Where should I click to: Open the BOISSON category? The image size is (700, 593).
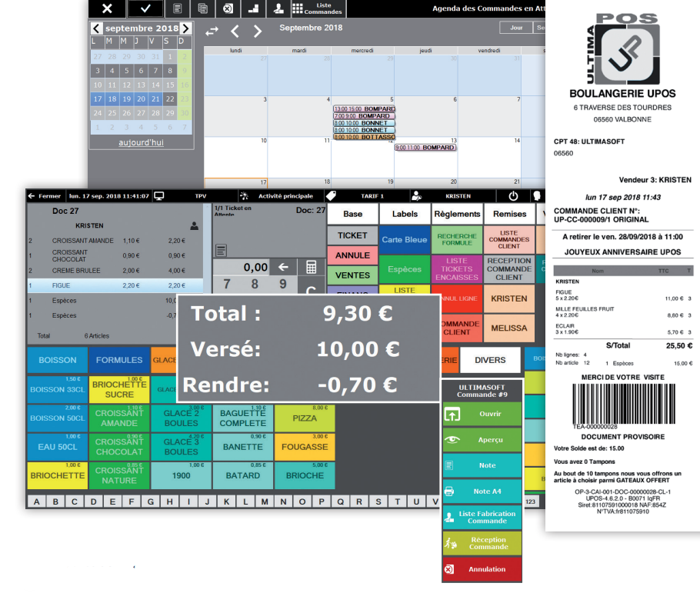coord(58,360)
